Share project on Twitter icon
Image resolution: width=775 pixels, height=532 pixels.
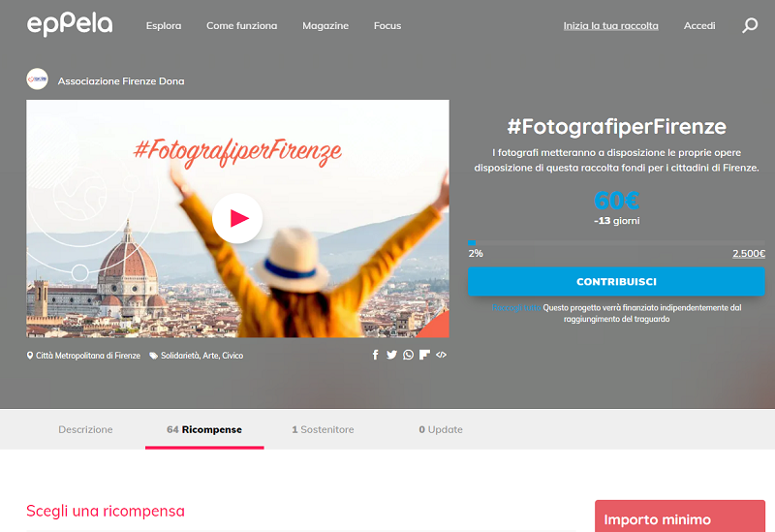tap(391, 355)
